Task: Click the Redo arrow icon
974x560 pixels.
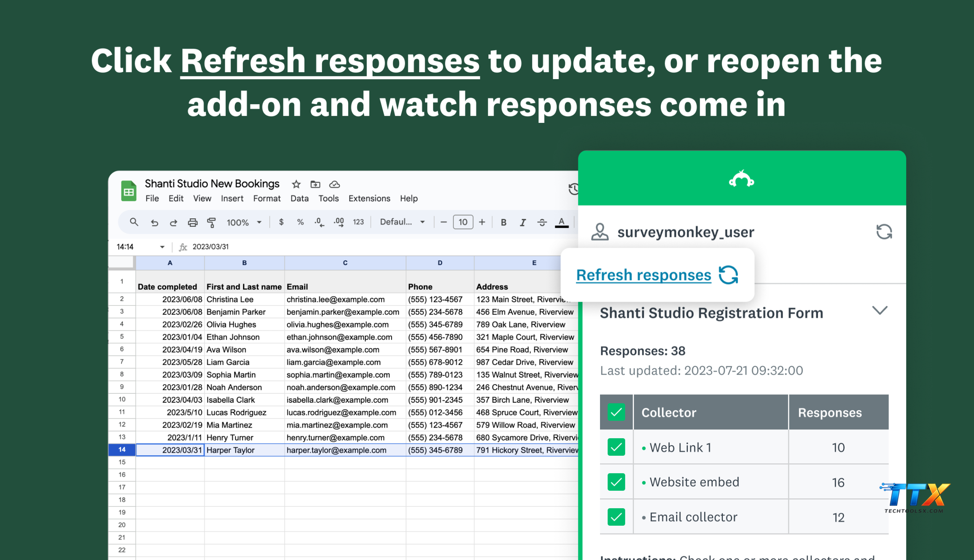Action: tap(173, 222)
